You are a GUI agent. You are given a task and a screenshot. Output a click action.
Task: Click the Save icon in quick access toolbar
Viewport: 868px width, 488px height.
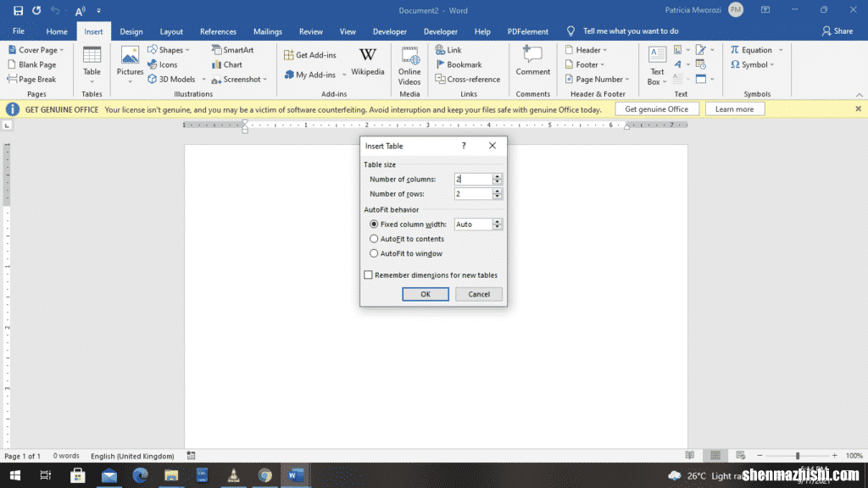pos(18,10)
